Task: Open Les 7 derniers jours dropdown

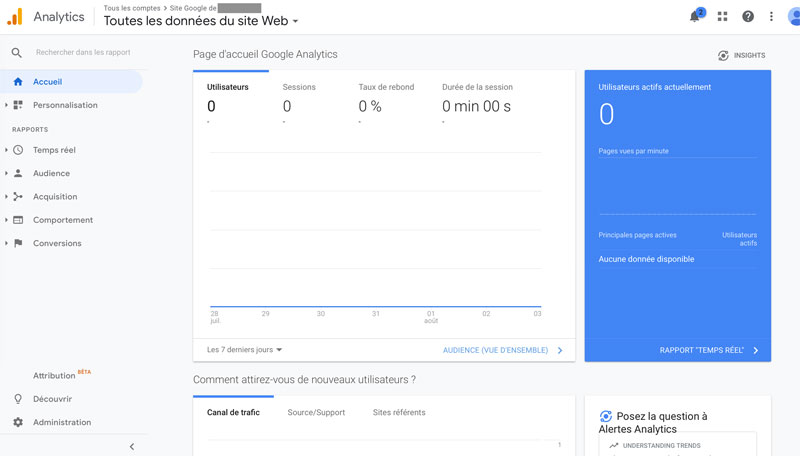Action: (244, 350)
